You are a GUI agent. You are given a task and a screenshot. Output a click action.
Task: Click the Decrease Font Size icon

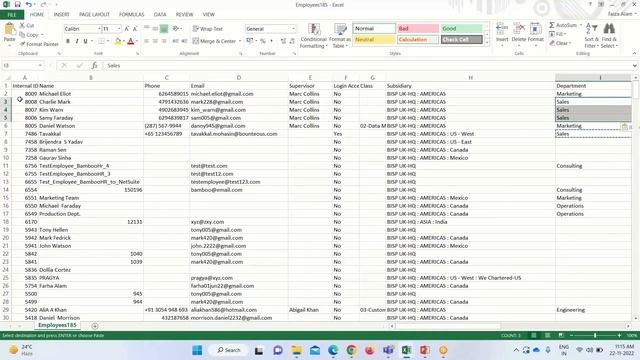point(135,29)
